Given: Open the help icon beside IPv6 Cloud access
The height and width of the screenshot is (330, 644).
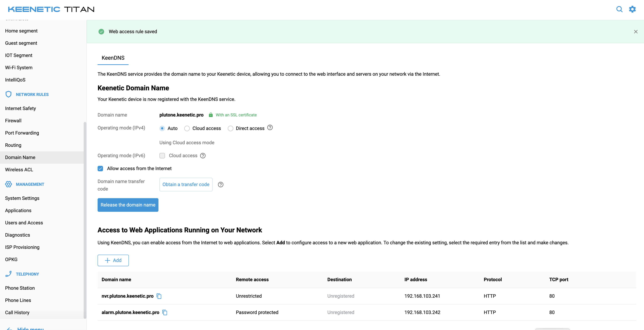Looking at the screenshot, I should pyautogui.click(x=203, y=156).
